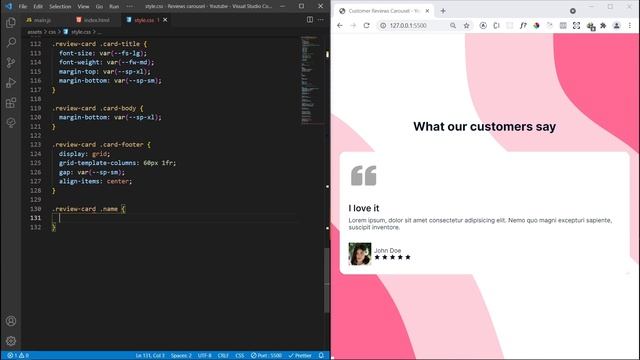Viewport: 640px width, 360px height.
Task: Open the Accounts menu in activity bar
Action: tap(11, 321)
